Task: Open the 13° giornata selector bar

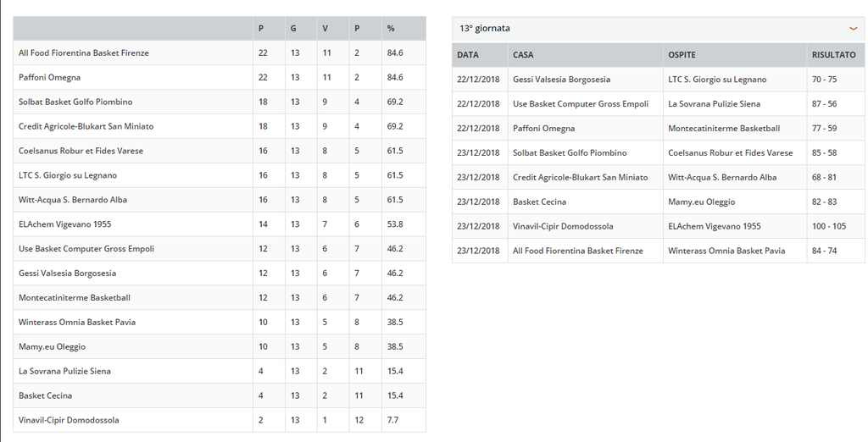Action: (x=658, y=28)
